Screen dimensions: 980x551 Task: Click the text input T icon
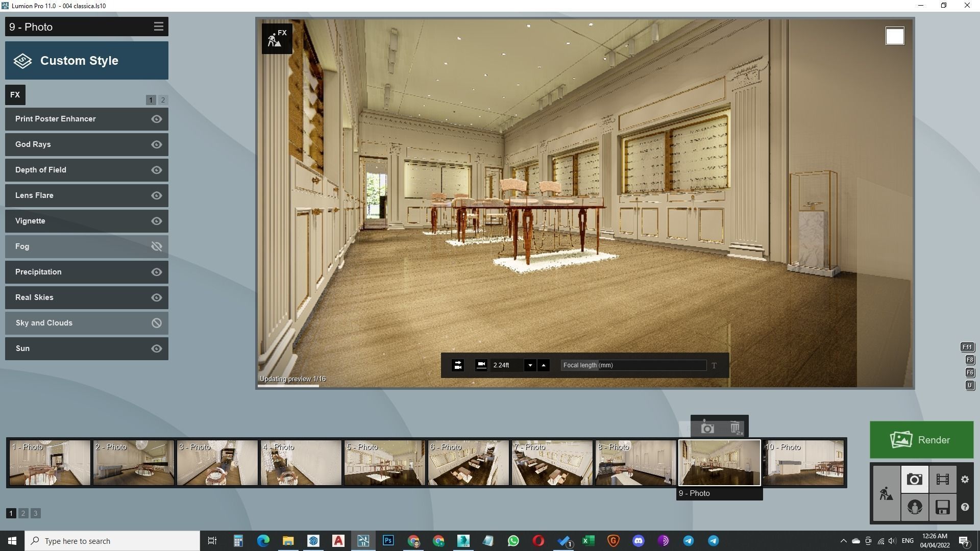click(714, 365)
